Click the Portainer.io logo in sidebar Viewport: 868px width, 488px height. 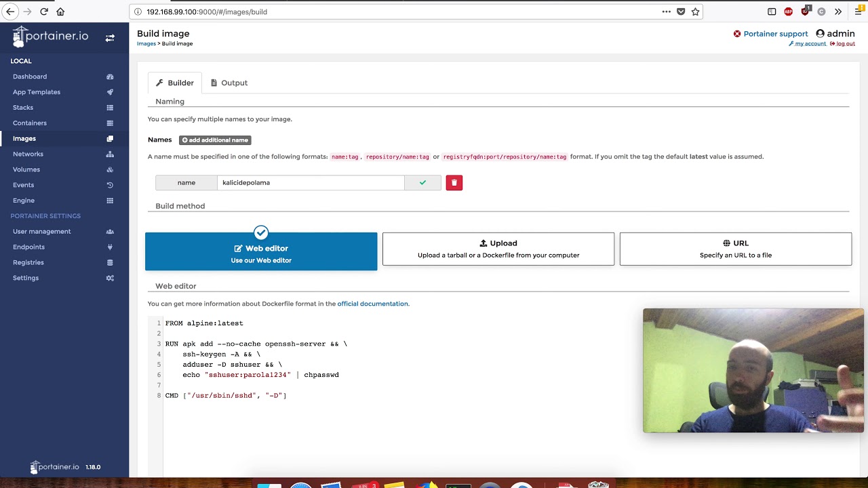click(x=50, y=37)
